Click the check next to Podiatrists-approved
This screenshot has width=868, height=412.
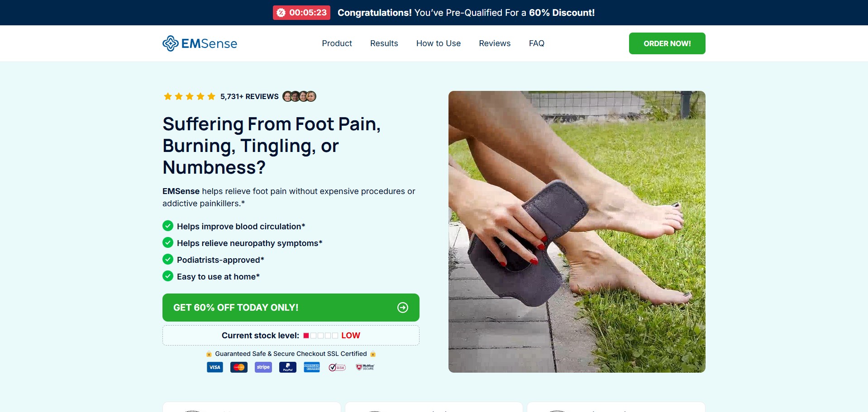[x=168, y=259]
